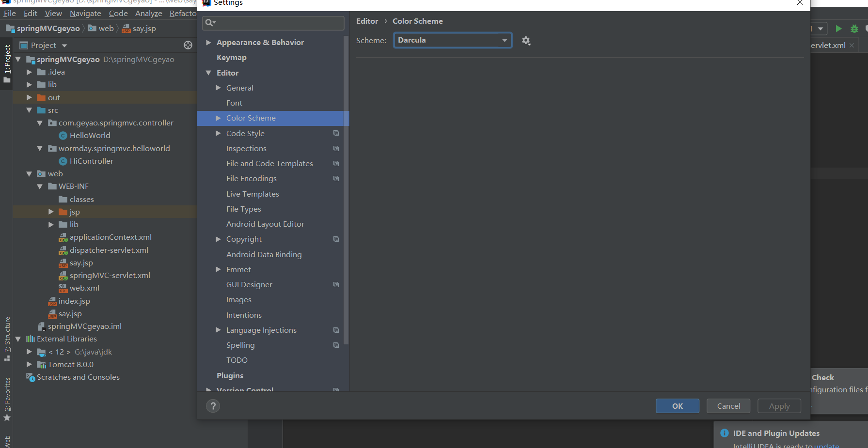
Task: Click the Code Style project-level copy icon
Action: tap(336, 133)
